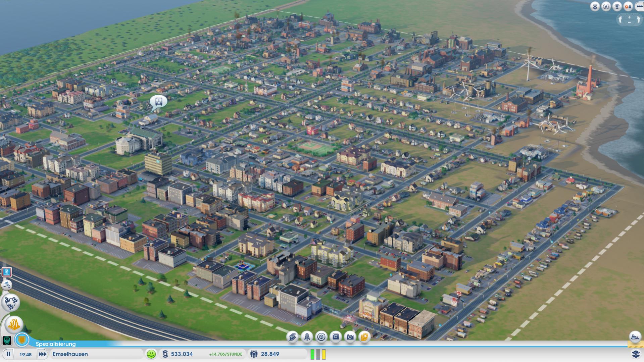Open the trophy leaderboards icon
The image size is (644, 362).
pyautogui.click(x=617, y=6)
